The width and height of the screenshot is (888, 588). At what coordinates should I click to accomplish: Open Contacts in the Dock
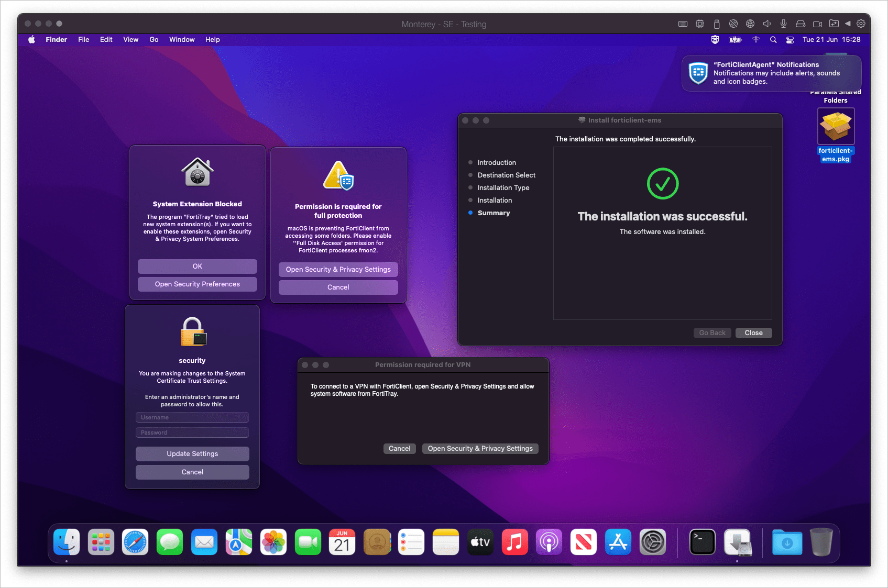[377, 542]
